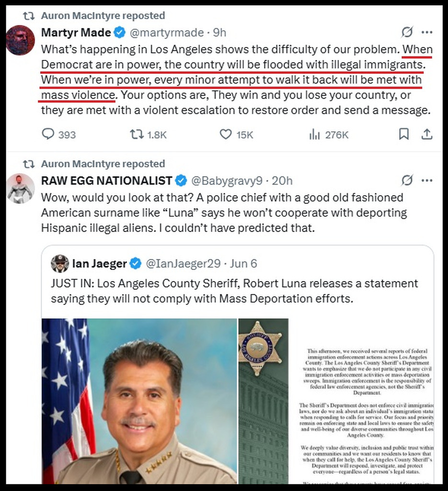Click Grok icon on RAW EGG NATIONALIST post
Viewport: 448px width, 491px height.
[x=407, y=181]
